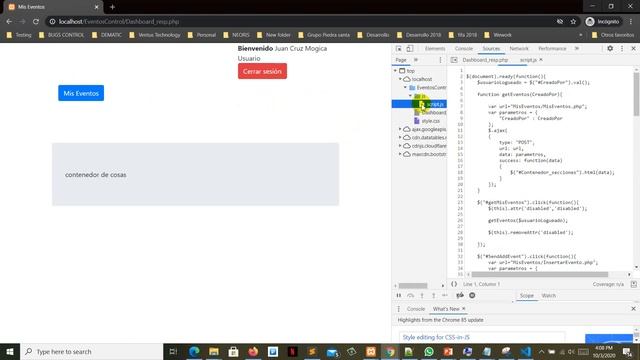
Task: Toggle the device toolbar icon
Action: [409, 49]
